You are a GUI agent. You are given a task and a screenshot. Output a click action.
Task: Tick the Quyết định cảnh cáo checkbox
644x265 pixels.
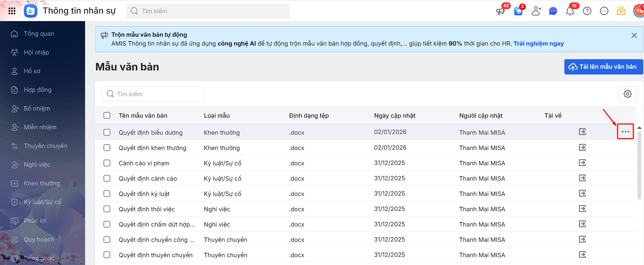pyautogui.click(x=107, y=178)
